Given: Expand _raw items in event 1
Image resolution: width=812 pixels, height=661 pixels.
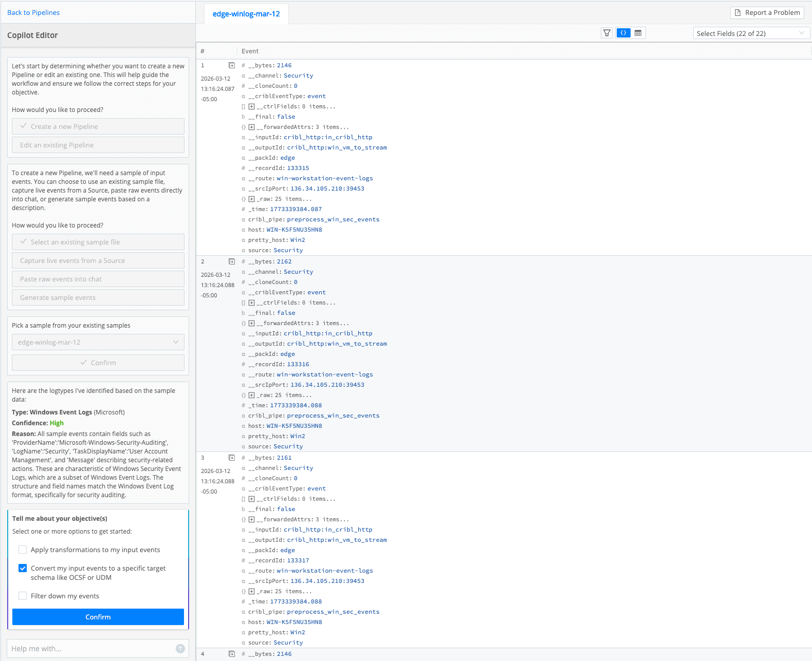Looking at the screenshot, I should pos(252,199).
